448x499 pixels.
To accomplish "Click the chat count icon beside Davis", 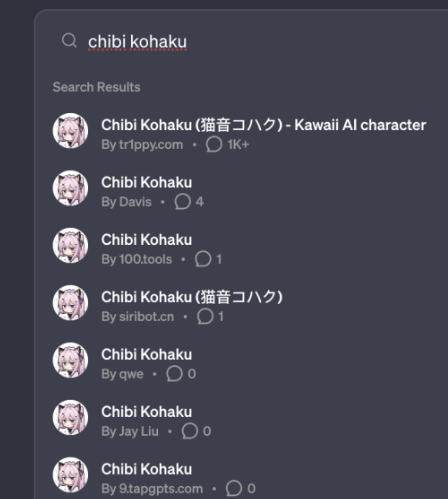I will click(x=183, y=202).
